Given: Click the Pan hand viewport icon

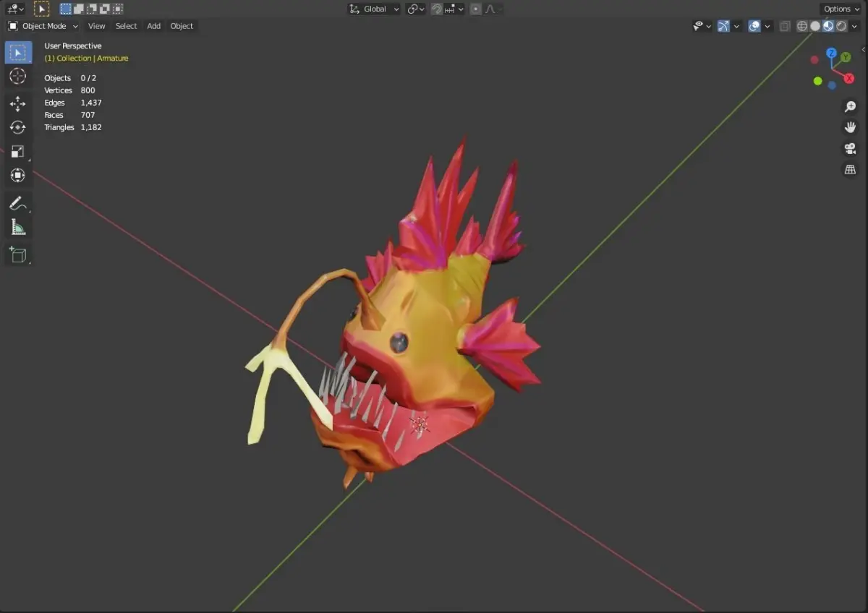Looking at the screenshot, I should [851, 127].
